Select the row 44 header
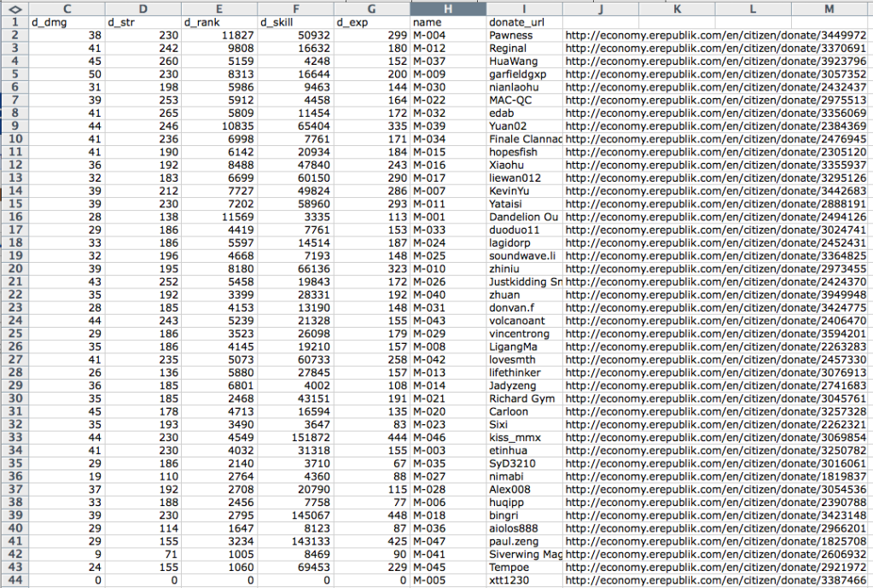 coord(14,580)
